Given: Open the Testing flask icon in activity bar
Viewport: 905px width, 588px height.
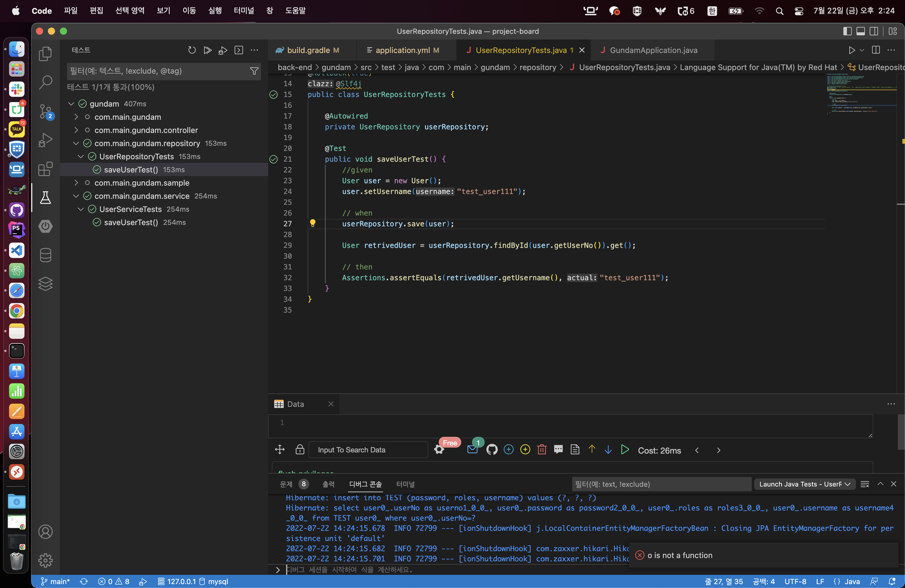Looking at the screenshot, I should tap(45, 197).
